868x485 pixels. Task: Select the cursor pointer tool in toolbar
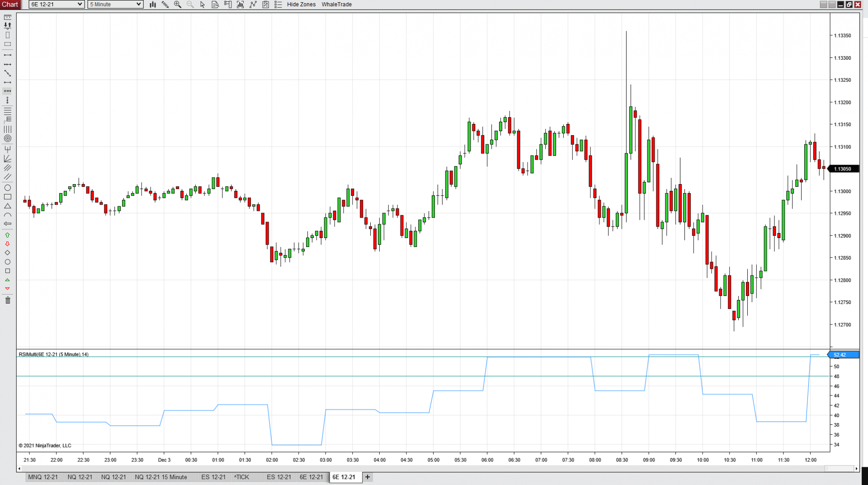click(x=203, y=5)
